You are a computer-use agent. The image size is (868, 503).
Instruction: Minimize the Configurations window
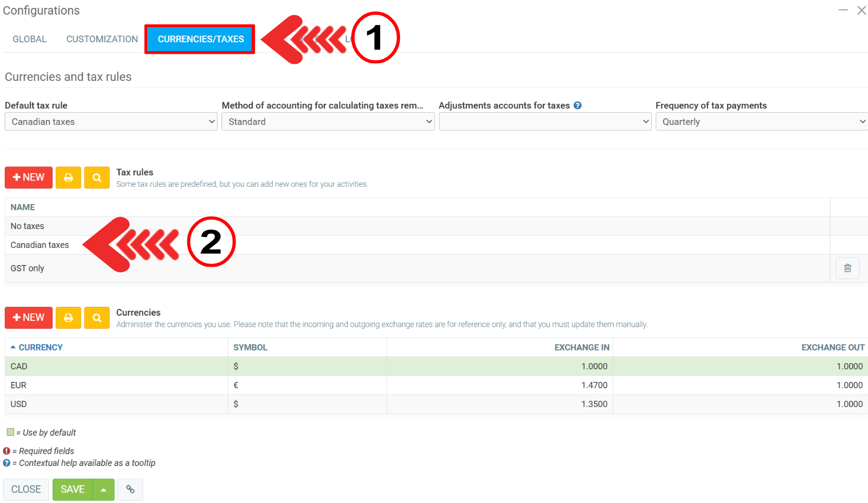click(x=843, y=10)
